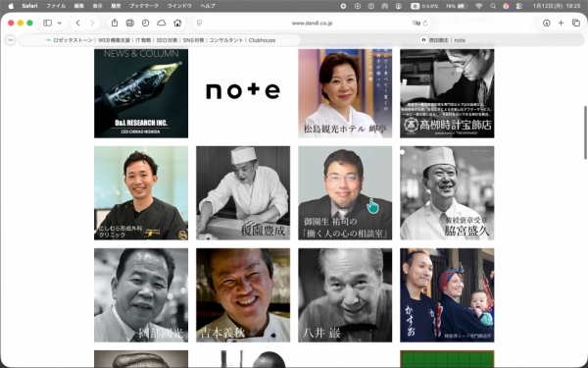
Task: Launch Siri from the menu bar
Action: (x=506, y=6)
